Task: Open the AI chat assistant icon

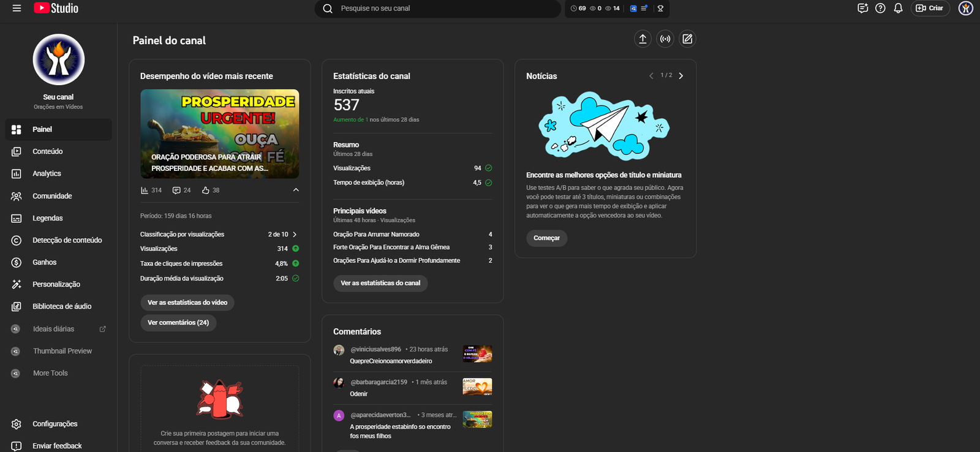Action: 862,9
